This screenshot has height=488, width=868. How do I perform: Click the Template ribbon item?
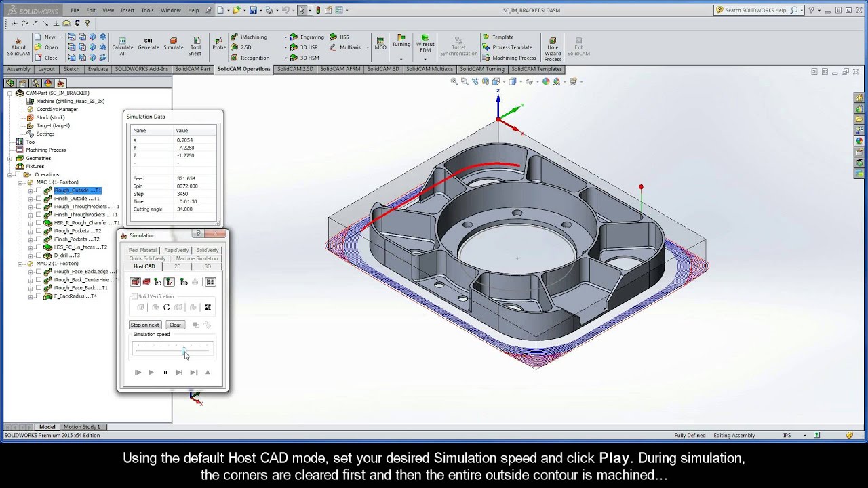pos(498,37)
